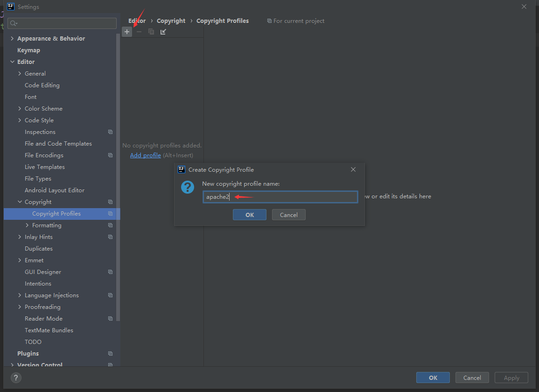Select File Types entry

(38, 179)
